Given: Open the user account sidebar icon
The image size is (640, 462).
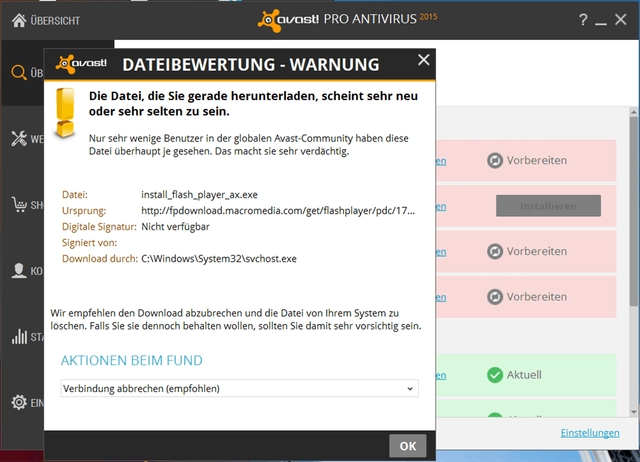Looking at the screenshot, I should pyautogui.click(x=19, y=271).
